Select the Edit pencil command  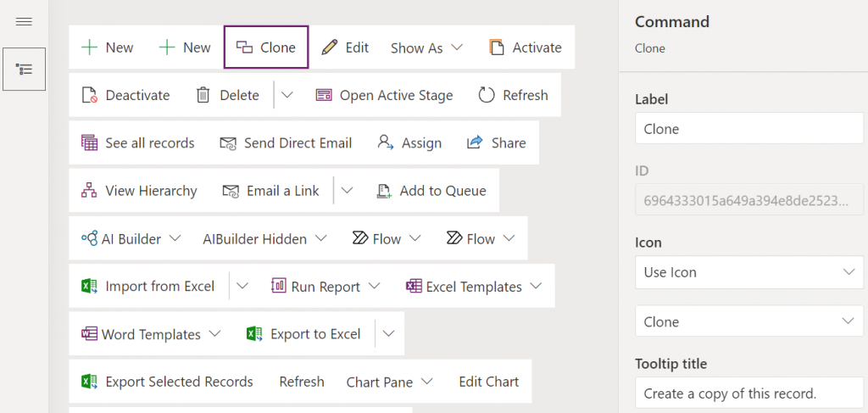(346, 47)
